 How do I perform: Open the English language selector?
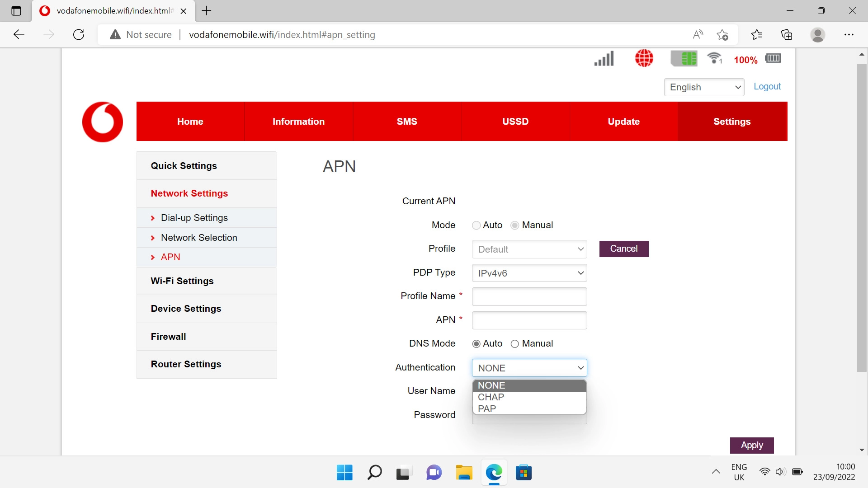pyautogui.click(x=704, y=87)
